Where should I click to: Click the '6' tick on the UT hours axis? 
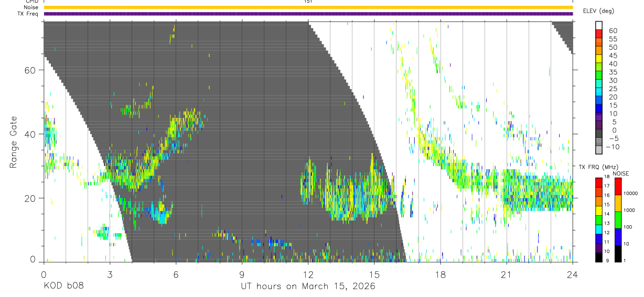coord(176,274)
